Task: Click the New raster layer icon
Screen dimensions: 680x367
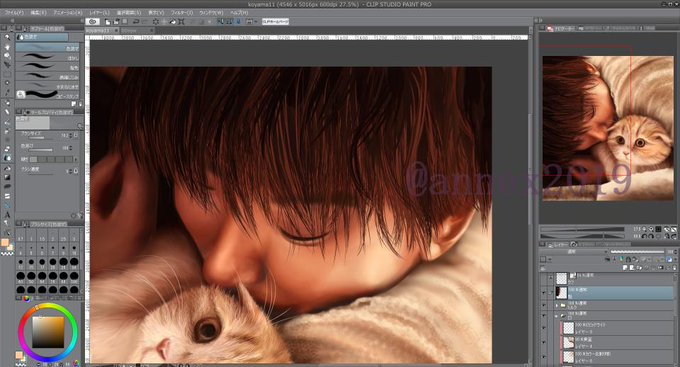Action: click(x=625, y=268)
